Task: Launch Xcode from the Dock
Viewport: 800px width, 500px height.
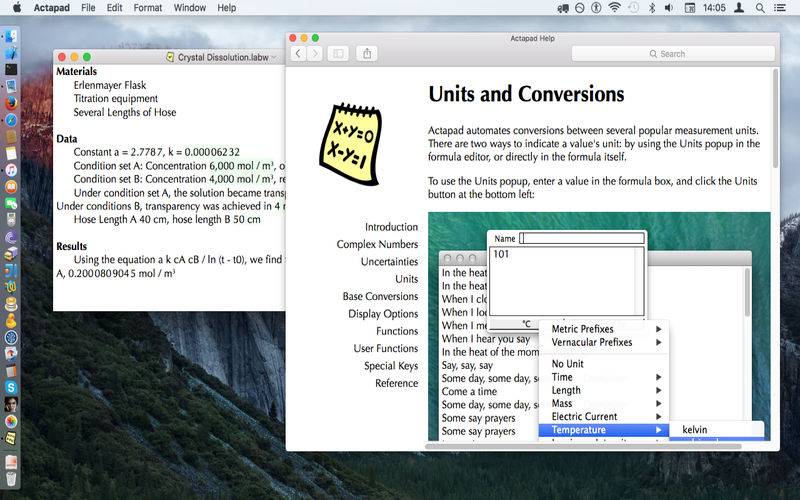Action: (x=11, y=53)
